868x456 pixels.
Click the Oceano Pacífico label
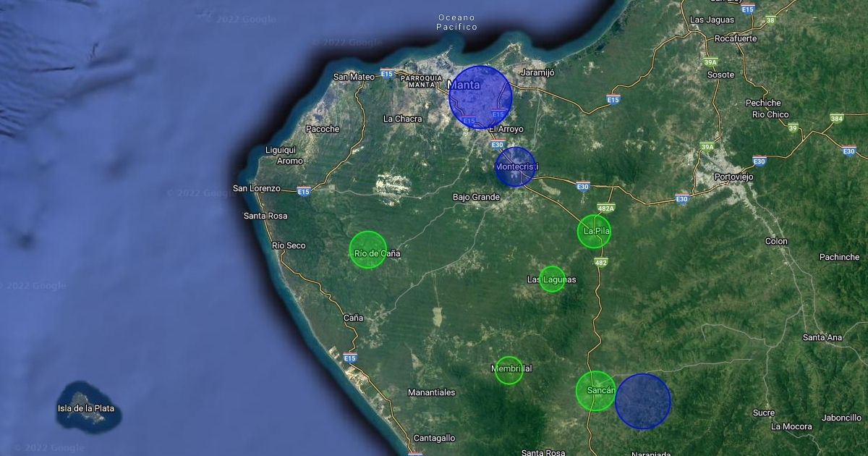pyautogui.click(x=457, y=22)
